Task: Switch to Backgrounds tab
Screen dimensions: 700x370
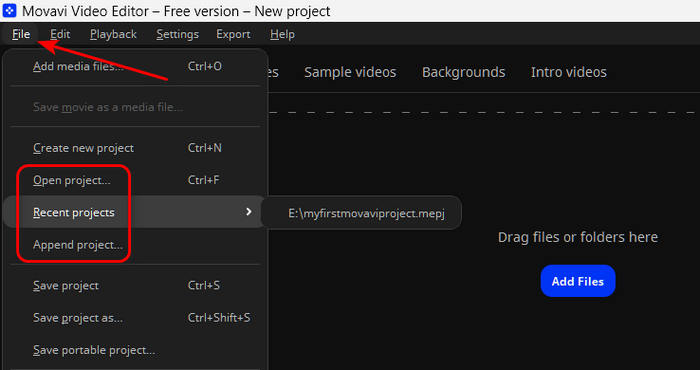Action: [463, 72]
